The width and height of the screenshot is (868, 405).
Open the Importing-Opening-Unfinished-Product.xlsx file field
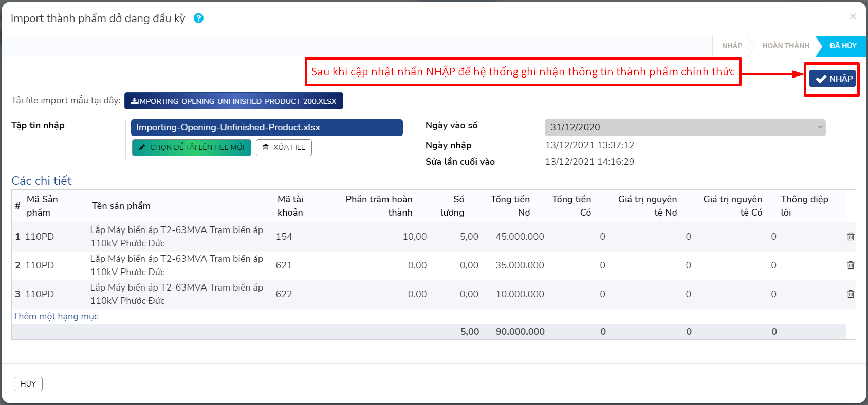click(267, 127)
